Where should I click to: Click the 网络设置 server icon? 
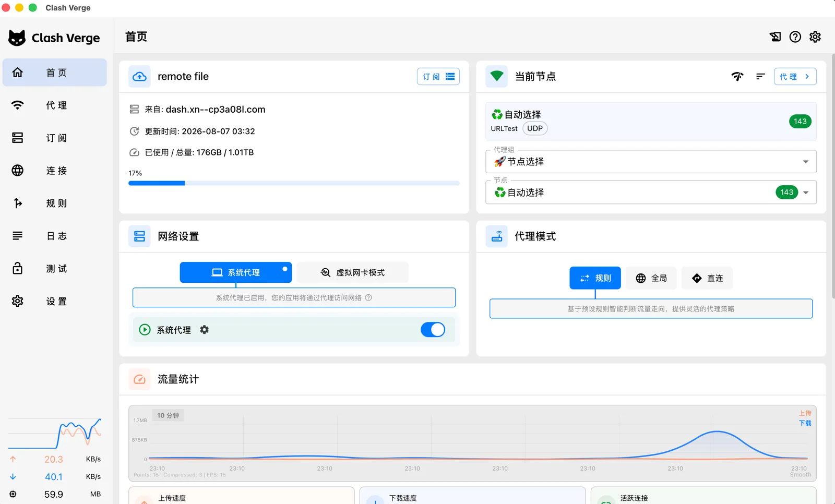tap(139, 236)
